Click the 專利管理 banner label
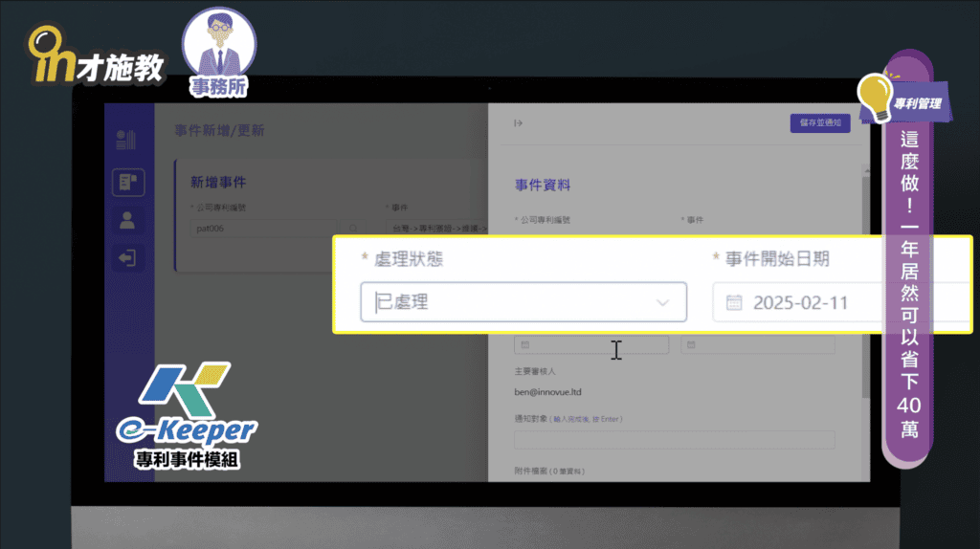This screenshot has width=980, height=549. tap(917, 103)
